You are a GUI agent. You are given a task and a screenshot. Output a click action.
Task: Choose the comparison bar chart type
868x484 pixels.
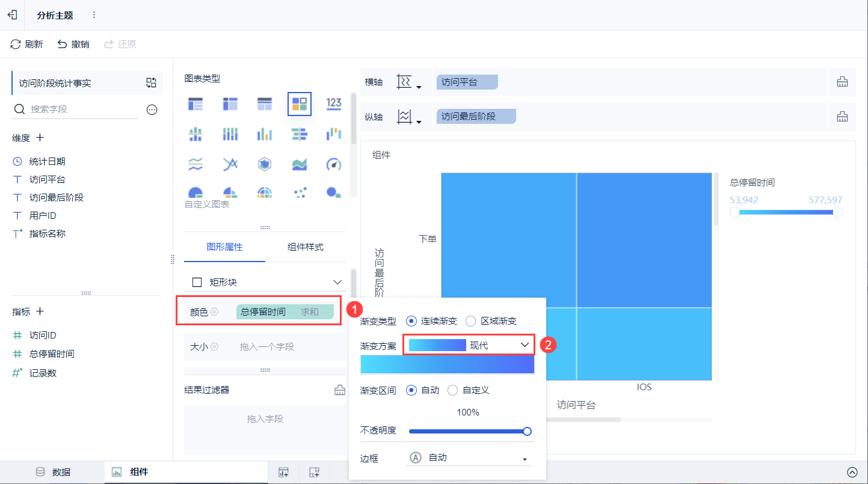[x=300, y=134]
